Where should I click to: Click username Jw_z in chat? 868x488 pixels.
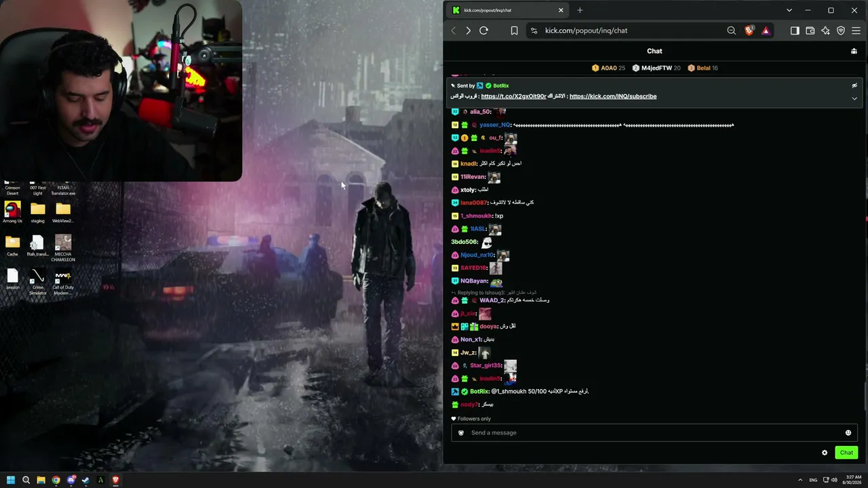pos(468,352)
